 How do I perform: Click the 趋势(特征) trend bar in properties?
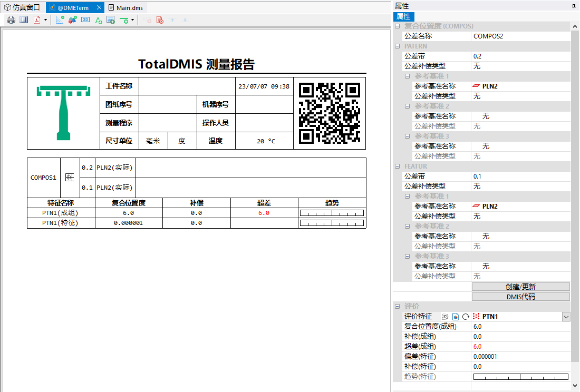(x=520, y=377)
